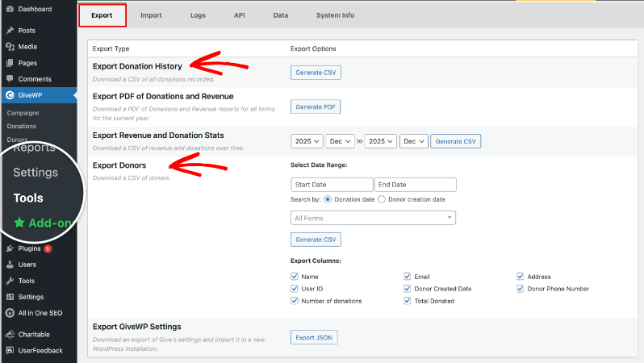Image resolution: width=644 pixels, height=363 pixels.
Task: Uncheck the Total Donated column
Action: click(407, 301)
